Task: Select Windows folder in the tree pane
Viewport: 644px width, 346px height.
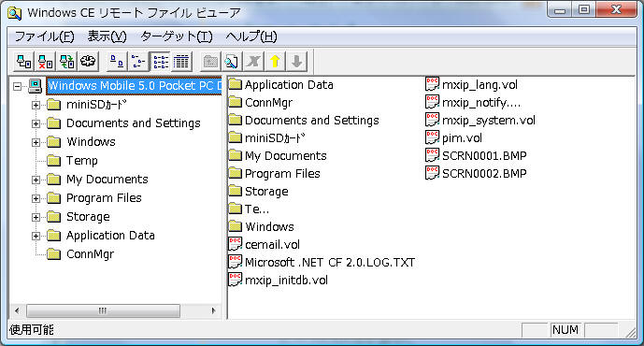Action: pos(91,142)
